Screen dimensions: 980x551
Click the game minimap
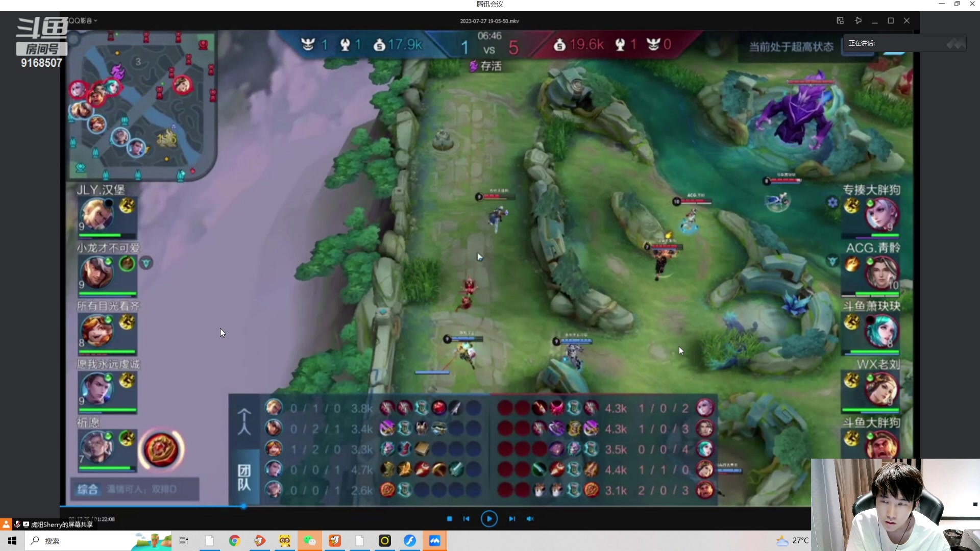click(x=142, y=105)
